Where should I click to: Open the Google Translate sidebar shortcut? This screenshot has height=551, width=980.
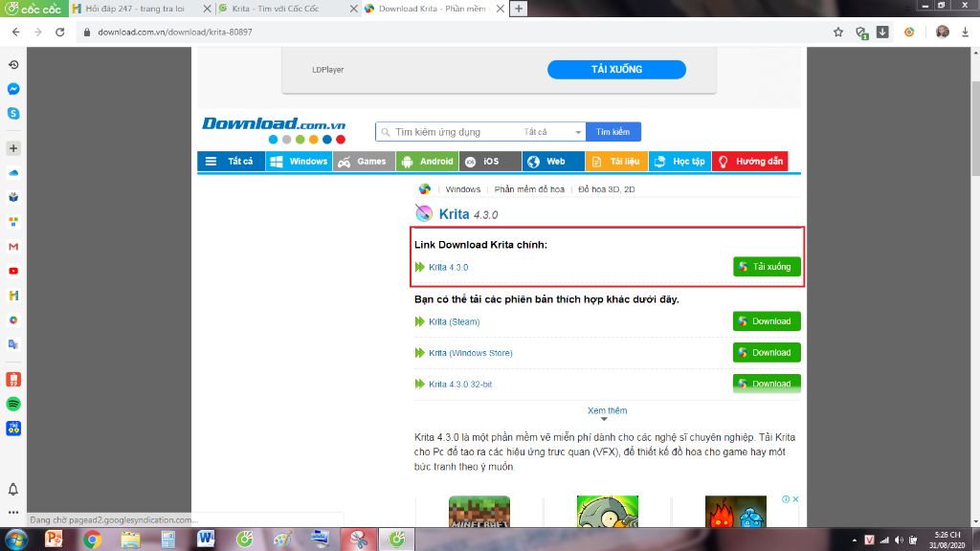tap(13, 344)
